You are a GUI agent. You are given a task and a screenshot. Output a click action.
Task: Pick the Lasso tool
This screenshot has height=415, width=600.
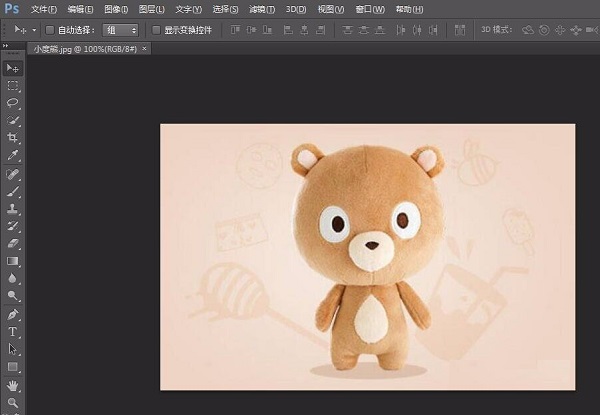click(13, 102)
